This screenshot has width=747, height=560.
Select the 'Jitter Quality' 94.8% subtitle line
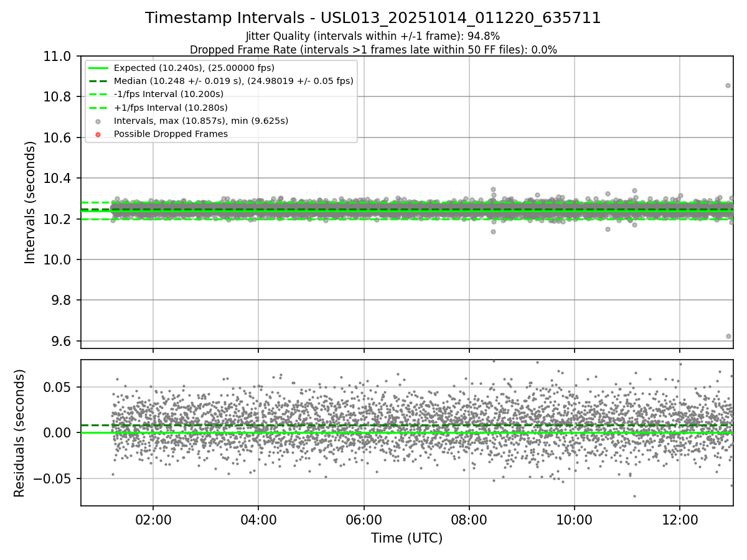click(x=373, y=36)
